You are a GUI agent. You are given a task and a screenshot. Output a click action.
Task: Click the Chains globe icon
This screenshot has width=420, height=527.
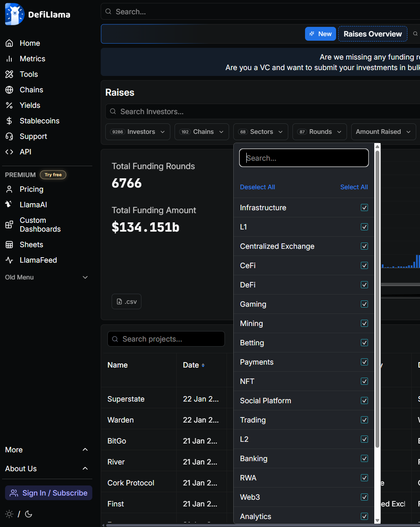pyautogui.click(x=9, y=90)
